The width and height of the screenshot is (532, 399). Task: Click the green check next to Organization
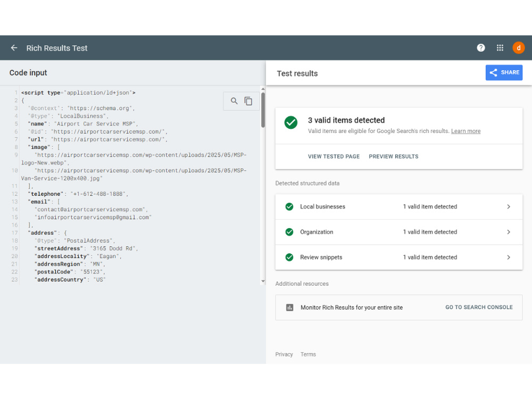(289, 232)
